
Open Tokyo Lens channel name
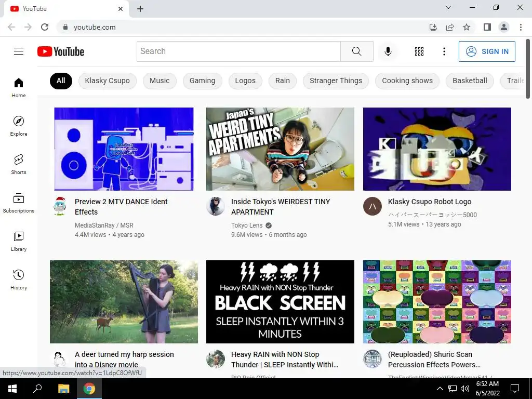point(247,225)
